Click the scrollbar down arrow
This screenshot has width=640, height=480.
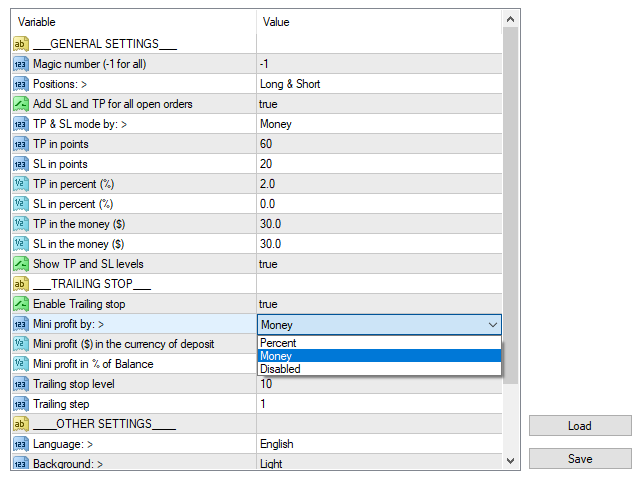[511, 461]
